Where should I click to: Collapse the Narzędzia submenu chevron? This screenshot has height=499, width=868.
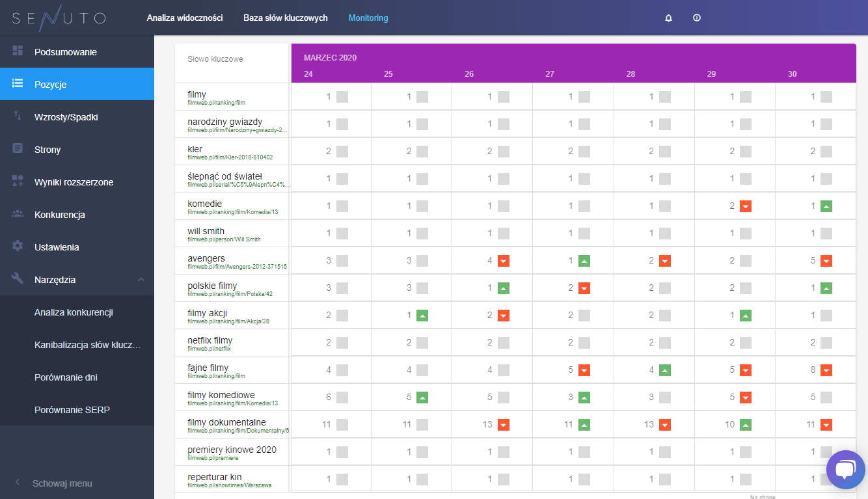point(141,280)
